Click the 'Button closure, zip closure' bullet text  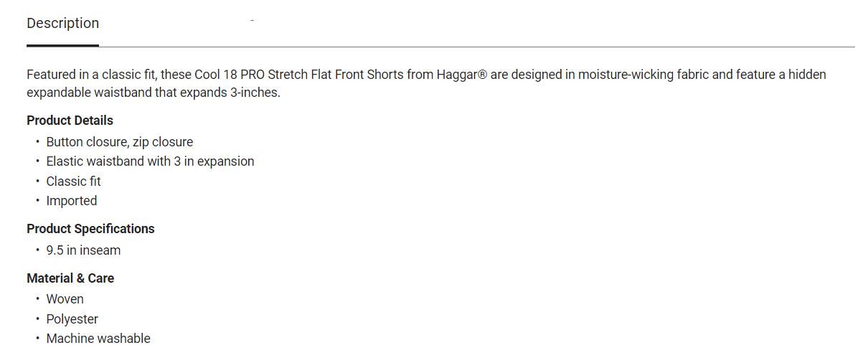[x=119, y=142]
